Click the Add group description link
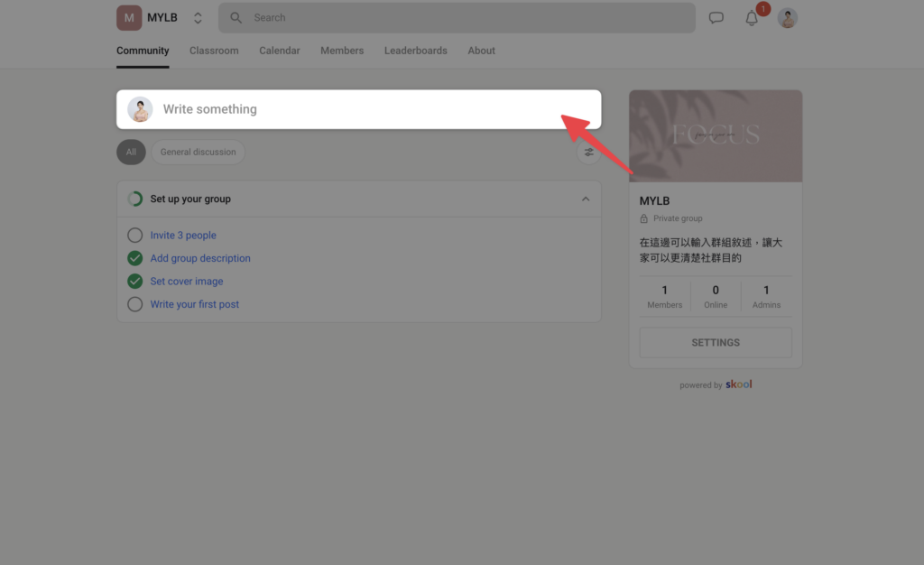The height and width of the screenshot is (565, 924). point(200,258)
